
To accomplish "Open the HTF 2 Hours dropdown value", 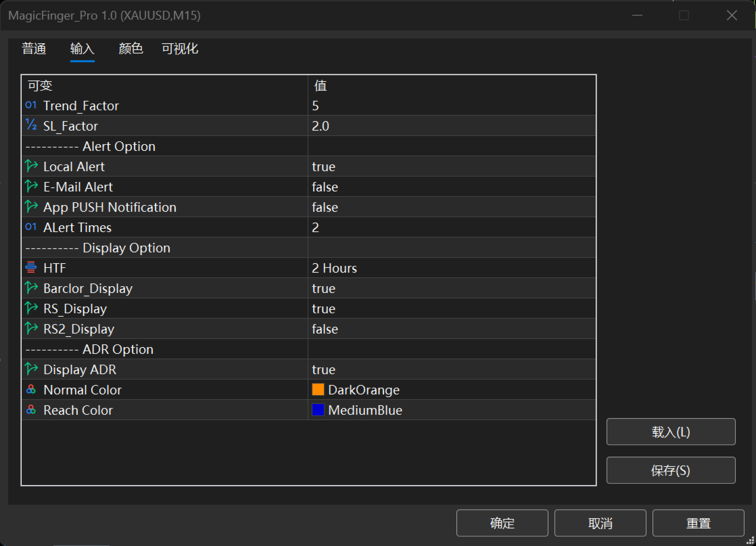I will 452,268.
